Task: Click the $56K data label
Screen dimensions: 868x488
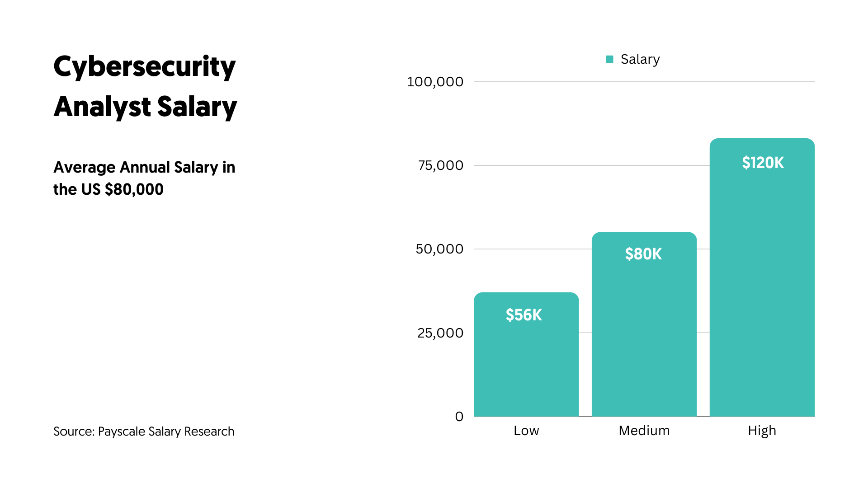Action: (524, 315)
